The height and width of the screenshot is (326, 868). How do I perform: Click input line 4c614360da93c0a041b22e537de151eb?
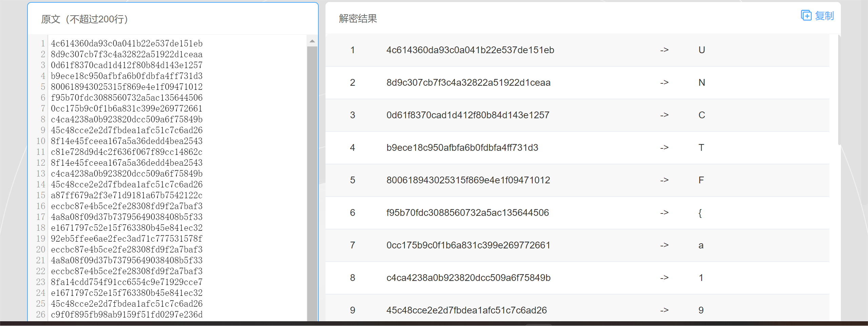(x=127, y=43)
